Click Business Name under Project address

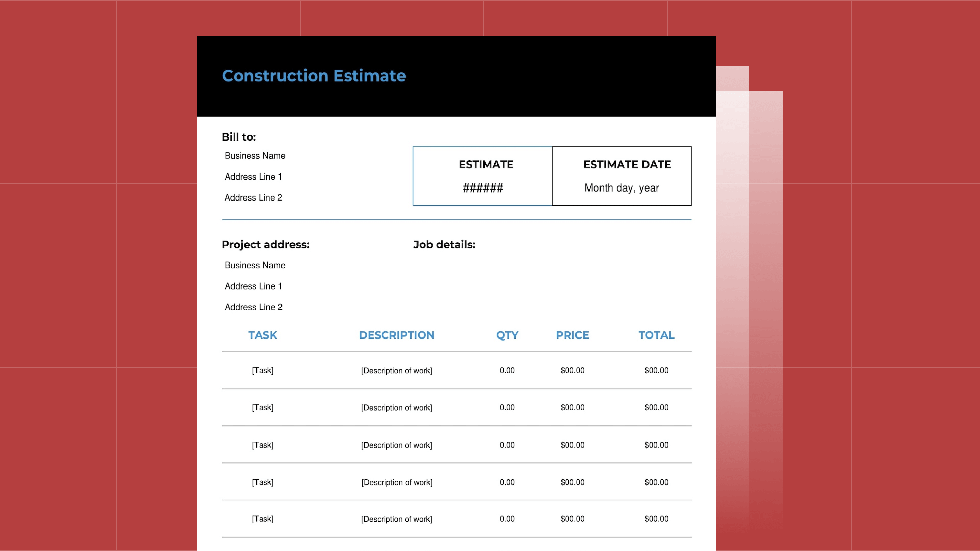[255, 265]
